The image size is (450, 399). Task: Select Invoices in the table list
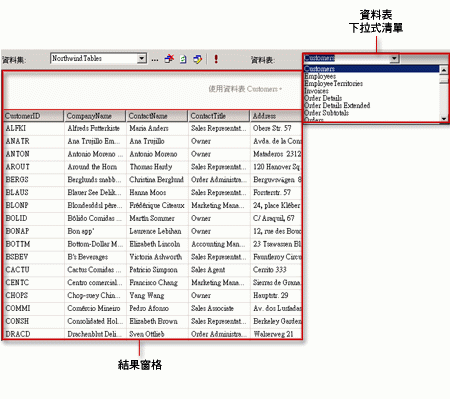(x=371, y=91)
